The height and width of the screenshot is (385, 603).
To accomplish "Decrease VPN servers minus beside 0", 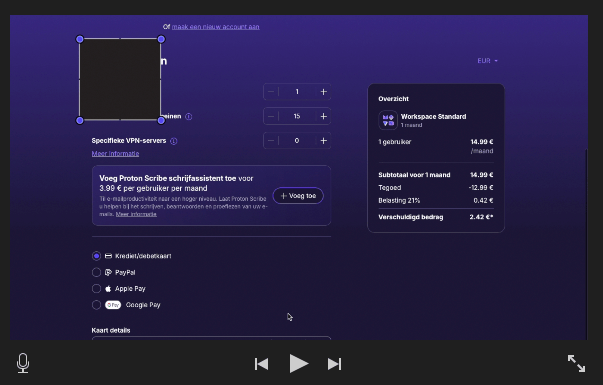I will click(x=271, y=141).
